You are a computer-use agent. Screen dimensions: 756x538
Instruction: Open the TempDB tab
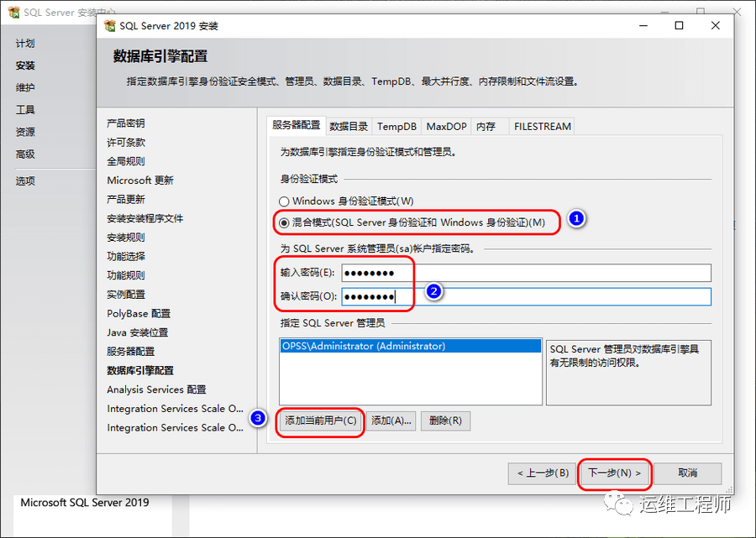click(396, 127)
